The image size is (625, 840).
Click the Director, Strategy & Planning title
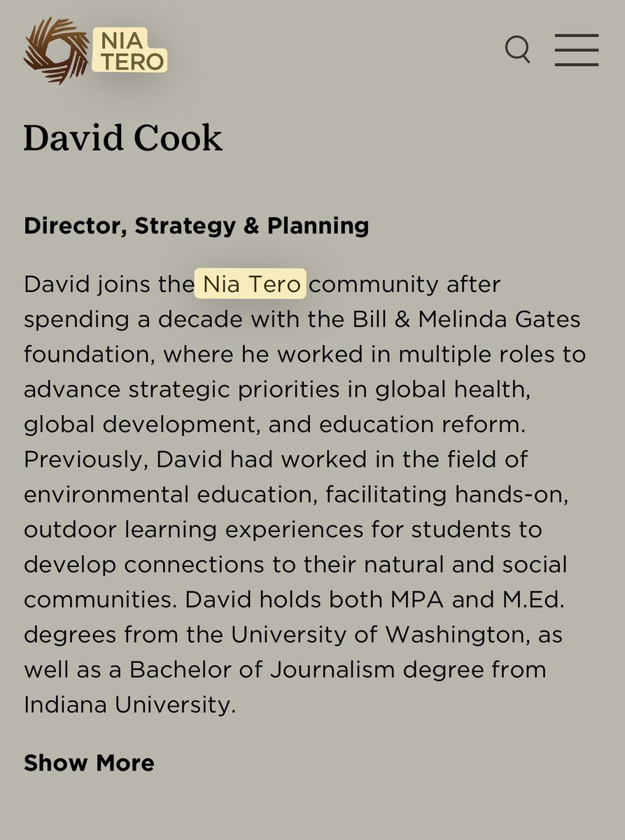pyautogui.click(x=196, y=226)
